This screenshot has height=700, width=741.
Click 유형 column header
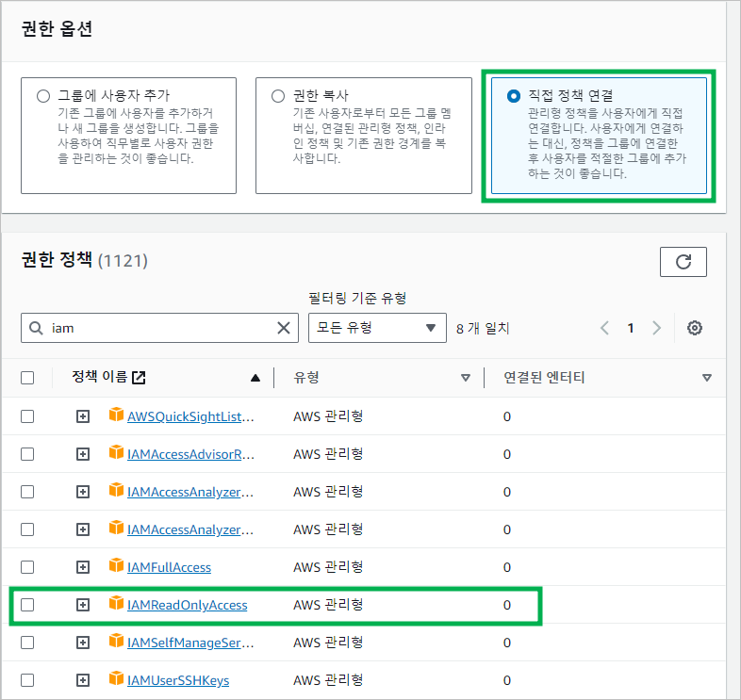click(x=306, y=378)
